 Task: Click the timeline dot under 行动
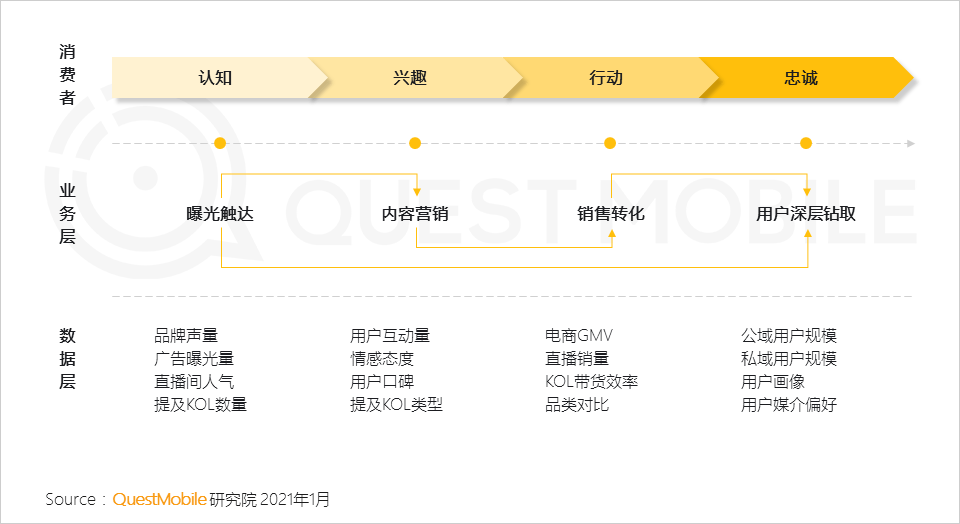point(610,143)
